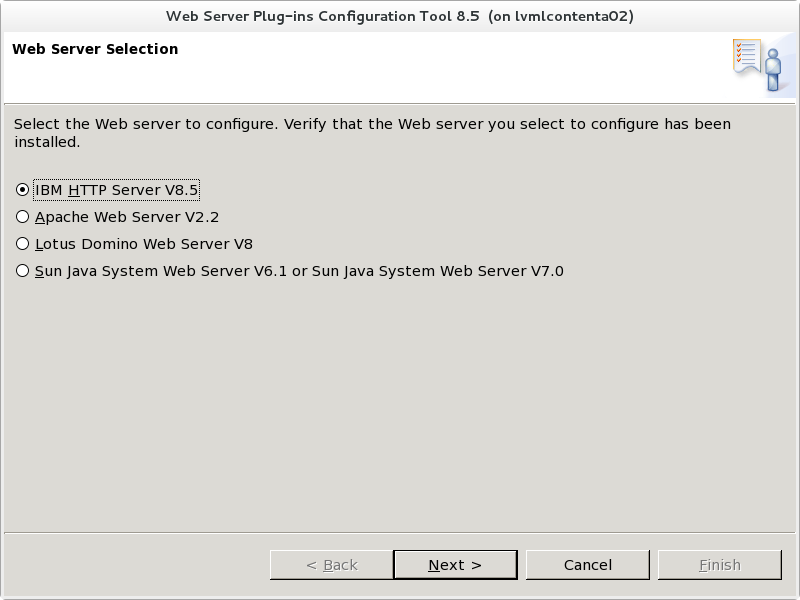
Task: Advance with the Next > button
Action: 455,565
